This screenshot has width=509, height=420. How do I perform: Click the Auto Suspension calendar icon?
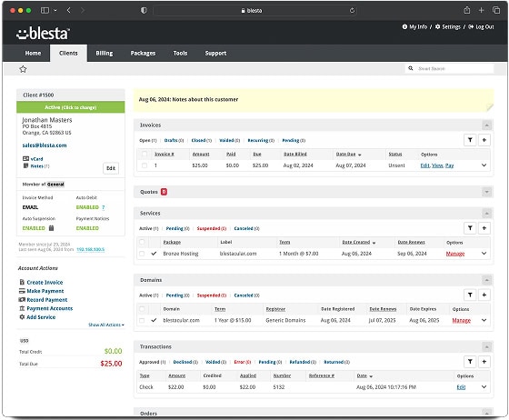coord(51,228)
